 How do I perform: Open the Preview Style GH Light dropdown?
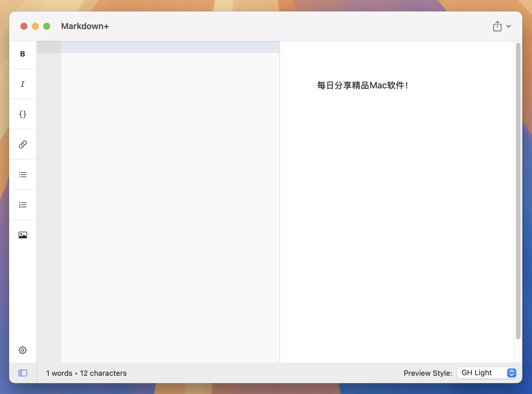pos(487,373)
